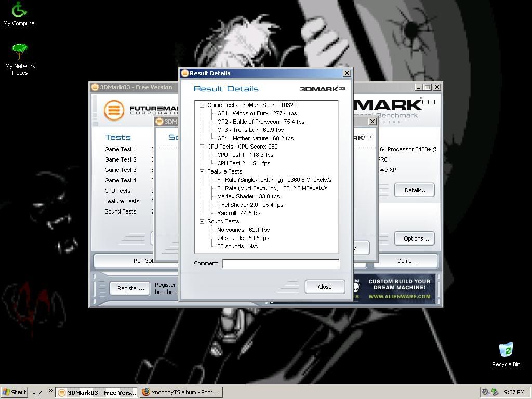The width and height of the screenshot is (532, 399).
Task: Click the 9:37 PM clock
Action: click(514, 392)
